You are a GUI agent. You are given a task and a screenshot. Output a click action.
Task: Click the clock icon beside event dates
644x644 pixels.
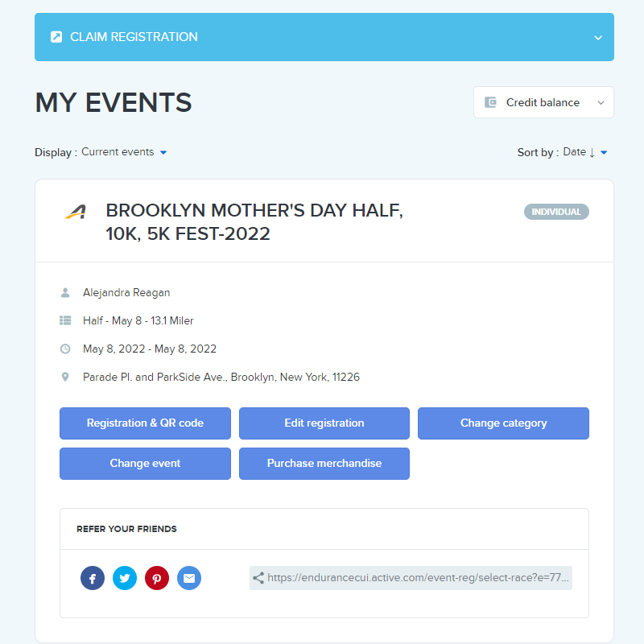[x=65, y=349]
